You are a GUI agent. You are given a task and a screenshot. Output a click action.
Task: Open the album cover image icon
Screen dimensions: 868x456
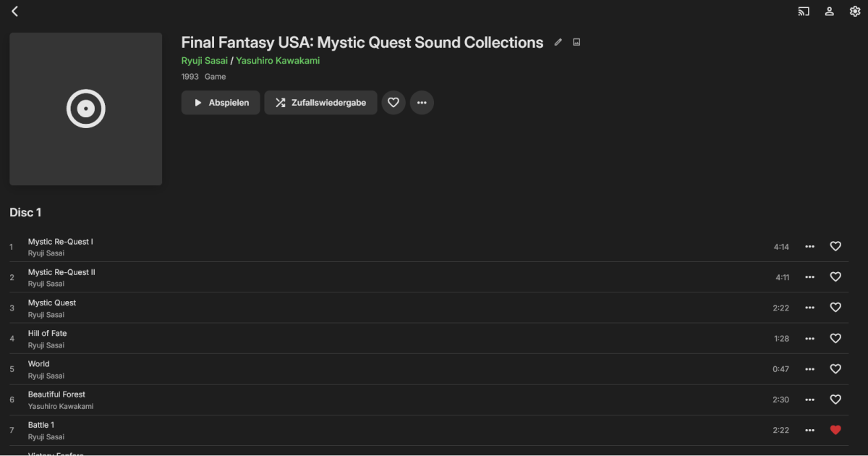[576, 42]
